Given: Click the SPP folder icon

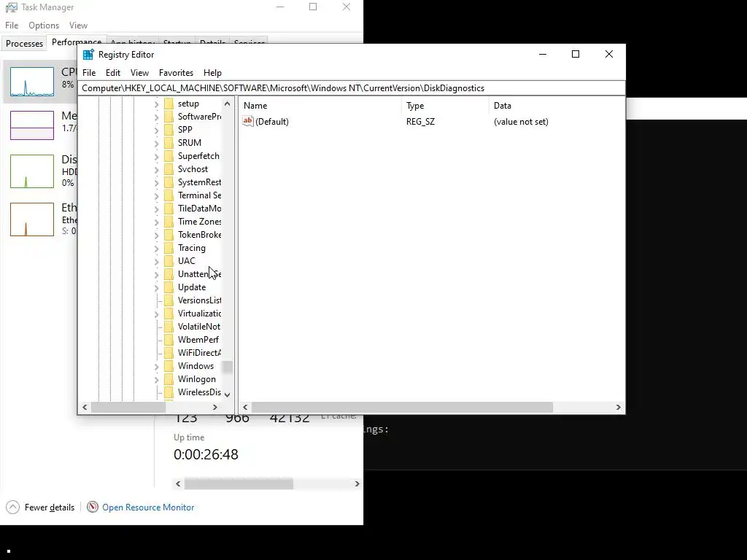Looking at the screenshot, I should 169,130.
